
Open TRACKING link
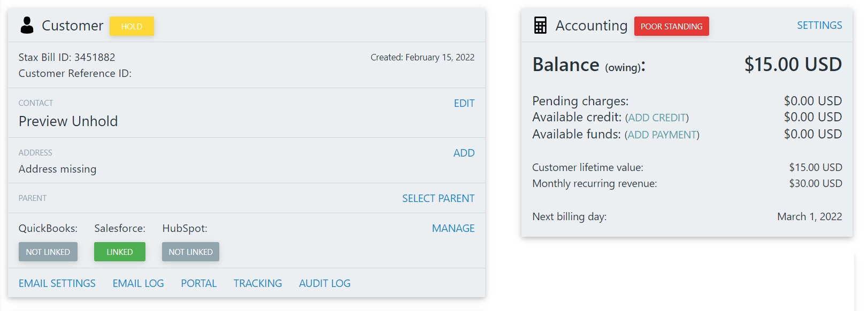pos(258,283)
